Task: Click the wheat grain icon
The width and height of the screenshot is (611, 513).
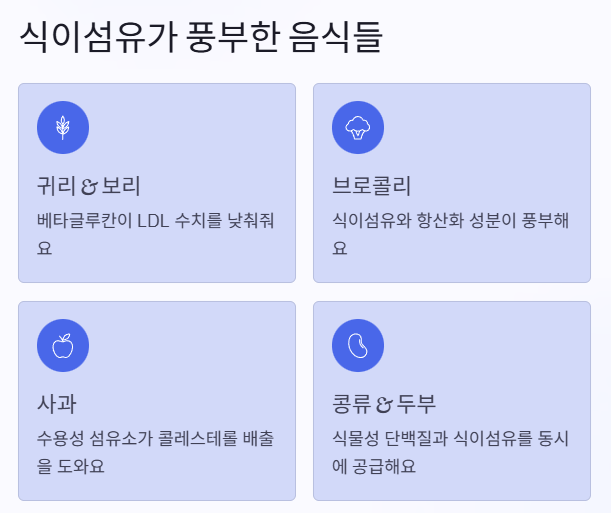Action: pos(63,127)
